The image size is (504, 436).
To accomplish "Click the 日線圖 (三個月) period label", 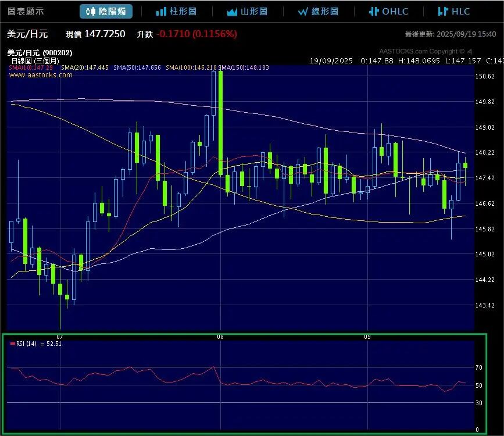I will tap(35, 61).
